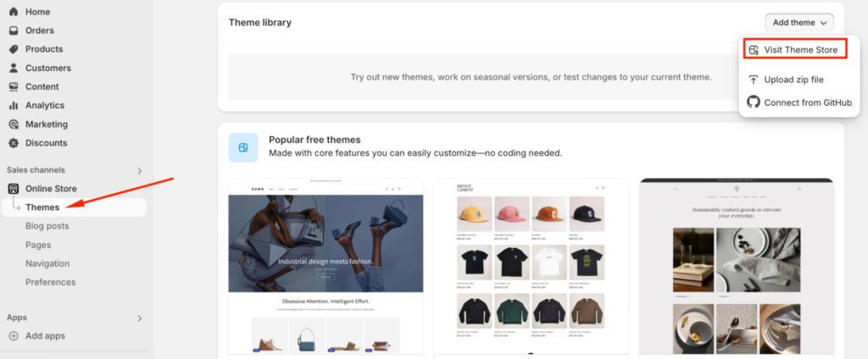
Task: Click the Products tag icon
Action: 14,49
